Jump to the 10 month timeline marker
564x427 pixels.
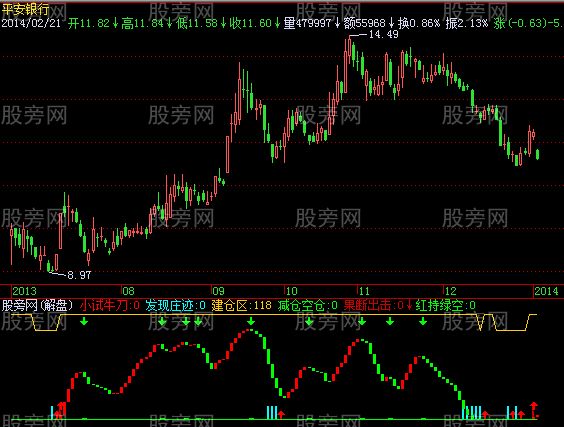[291, 291]
